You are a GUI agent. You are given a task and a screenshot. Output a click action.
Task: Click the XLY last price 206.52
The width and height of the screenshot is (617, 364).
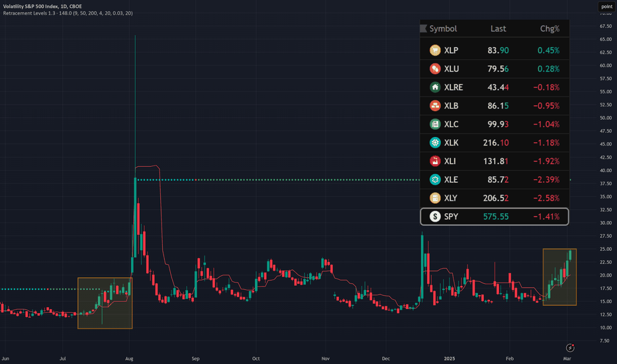[496, 199]
